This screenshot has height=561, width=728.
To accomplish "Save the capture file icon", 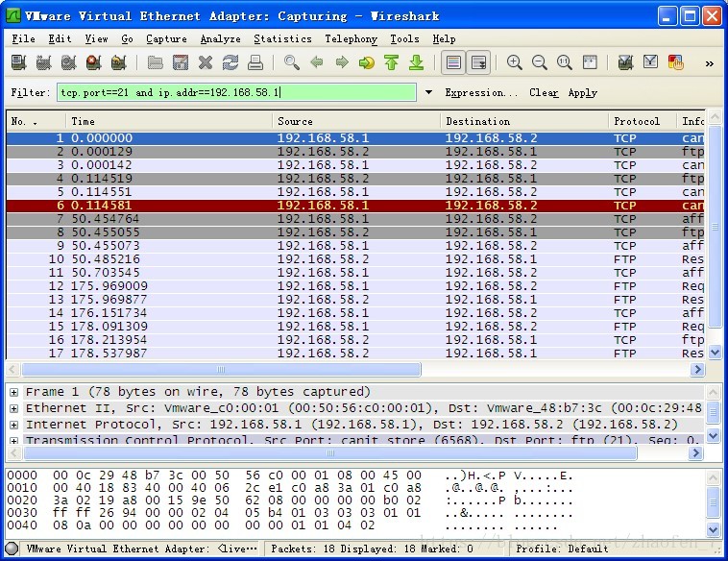I will coord(181,62).
